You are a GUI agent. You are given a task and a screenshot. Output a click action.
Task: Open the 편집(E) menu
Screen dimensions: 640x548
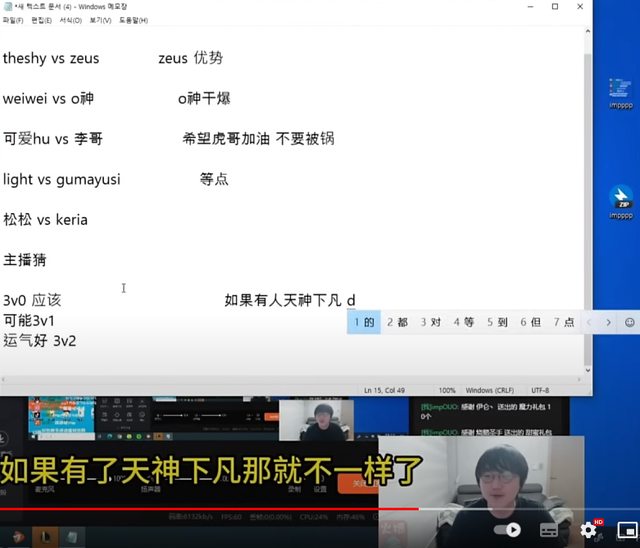point(42,20)
